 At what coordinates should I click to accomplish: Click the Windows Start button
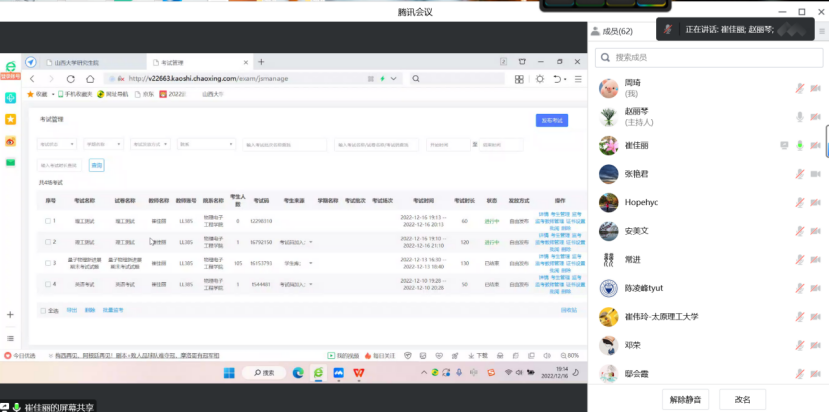coord(228,373)
